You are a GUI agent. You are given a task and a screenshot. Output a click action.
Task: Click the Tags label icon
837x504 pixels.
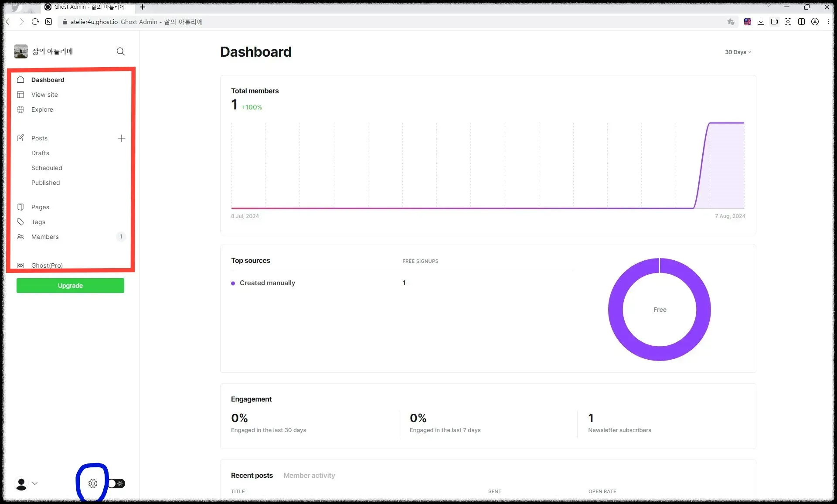coord(20,222)
